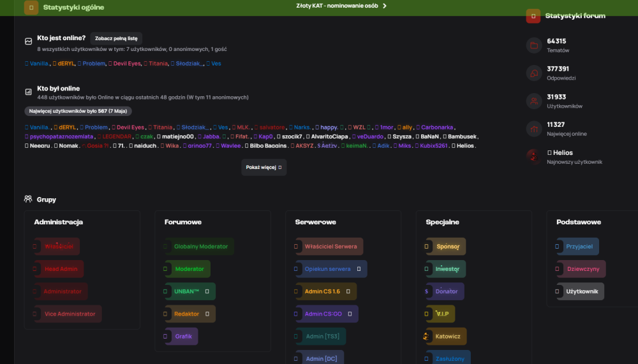
Task: Select the Globalny Moderator group badge
Action: [x=199, y=247]
